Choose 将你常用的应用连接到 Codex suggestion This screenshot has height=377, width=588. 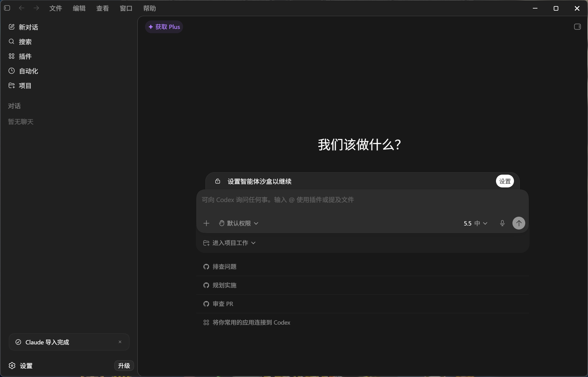(x=363, y=322)
